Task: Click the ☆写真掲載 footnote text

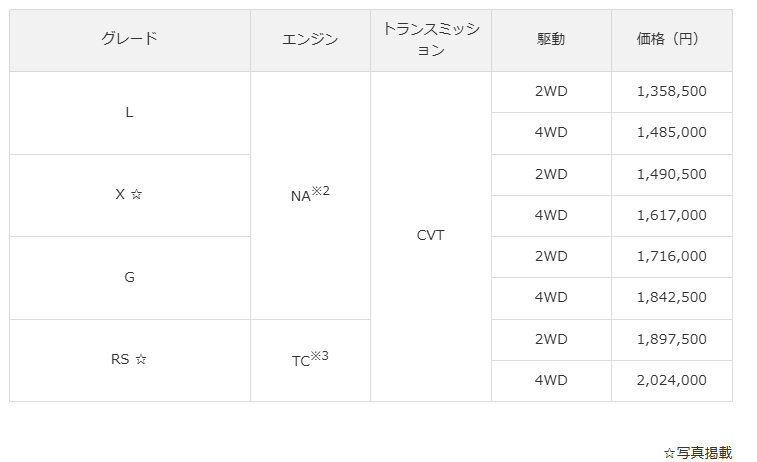Action: (x=697, y=453)
